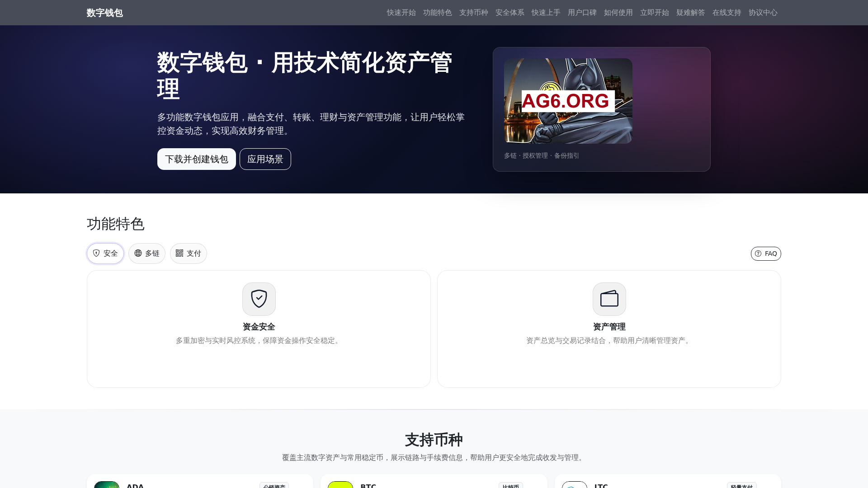Select the 安全 feature tab
The width and height of the screenshot is (868, 488).
coord(105,253)
